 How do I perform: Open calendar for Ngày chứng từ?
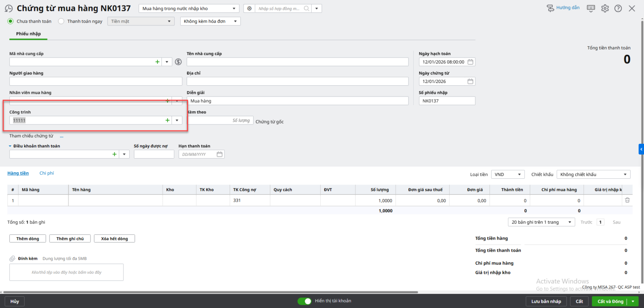(470, 81)
